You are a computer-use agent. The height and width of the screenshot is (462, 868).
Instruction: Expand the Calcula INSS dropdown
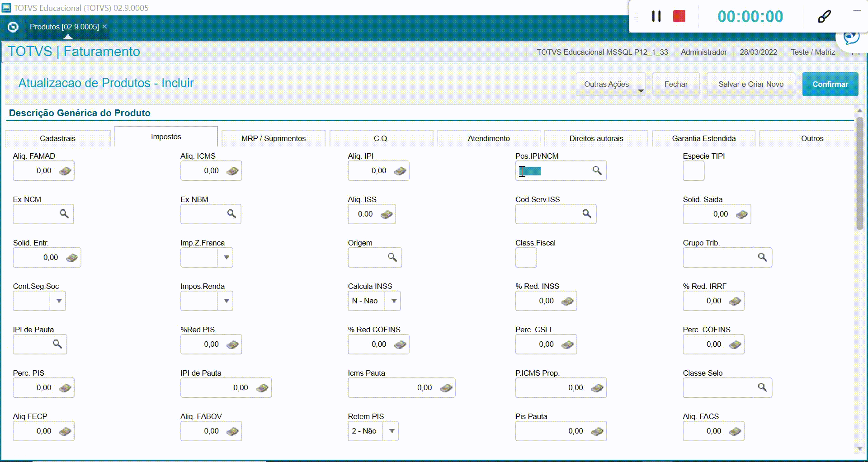coord(394,301)
